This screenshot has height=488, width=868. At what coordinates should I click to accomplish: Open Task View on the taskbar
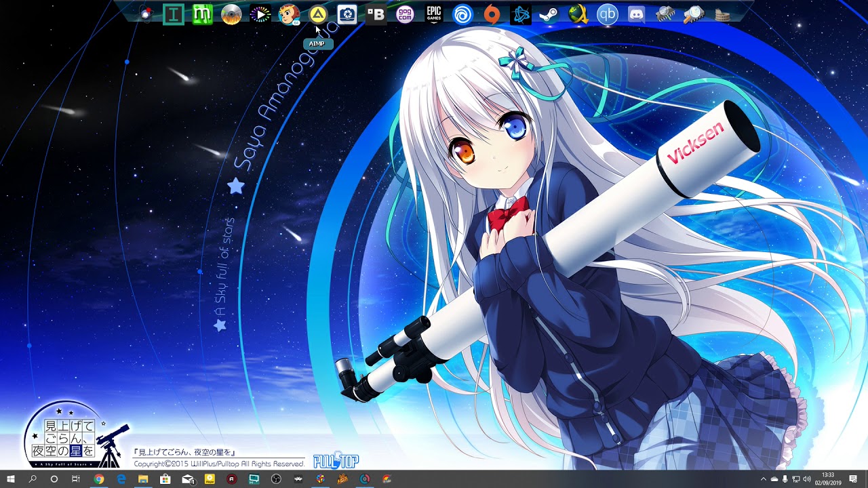[76, 479]
